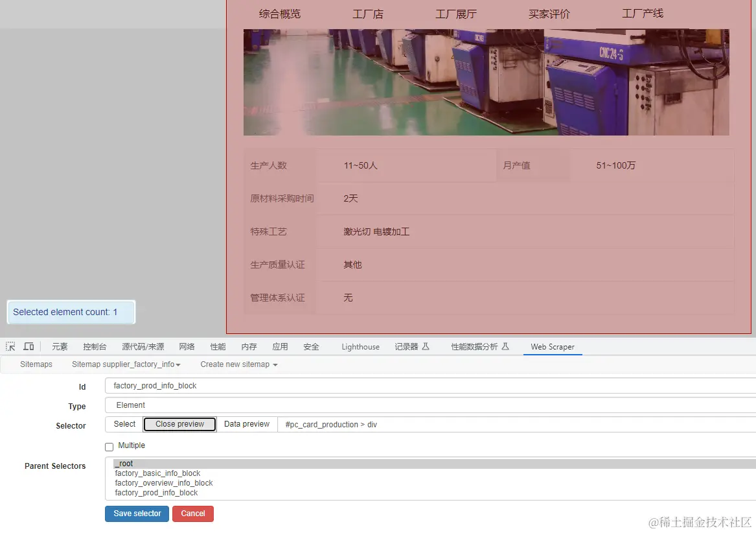756x533 pixels.
Task: Open the Sitemap supplier_factory_info dropdown
Action: (x=126, y=364)
